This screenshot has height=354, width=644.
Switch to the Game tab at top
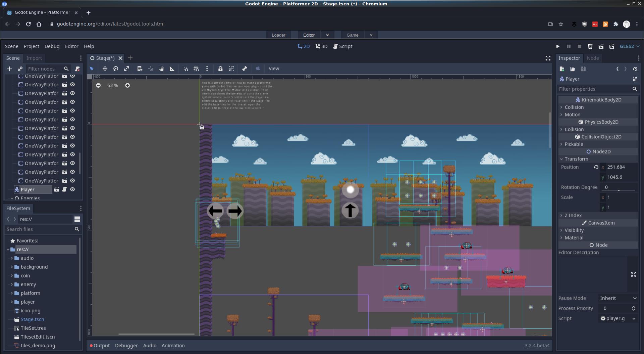click(353, 35)
